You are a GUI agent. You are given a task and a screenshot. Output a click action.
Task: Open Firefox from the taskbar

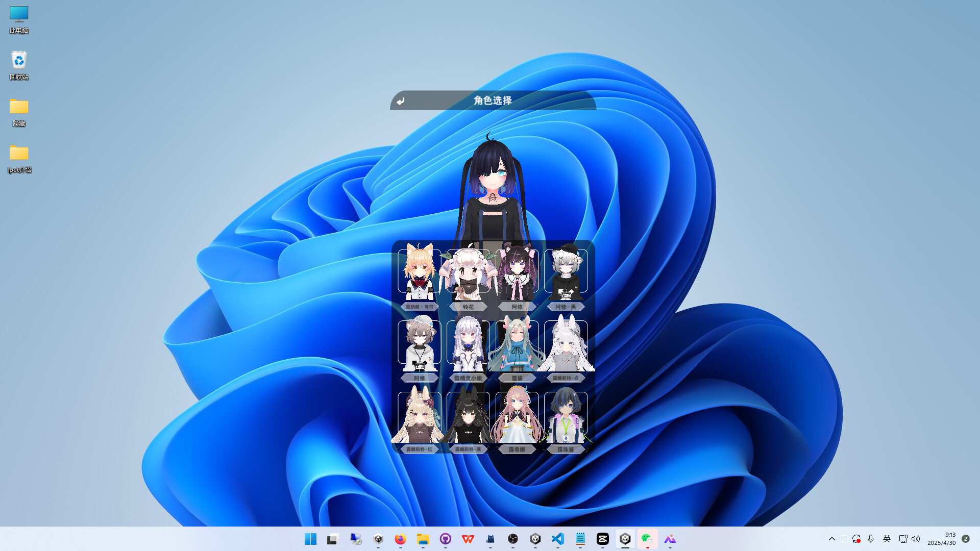(400, 539)
